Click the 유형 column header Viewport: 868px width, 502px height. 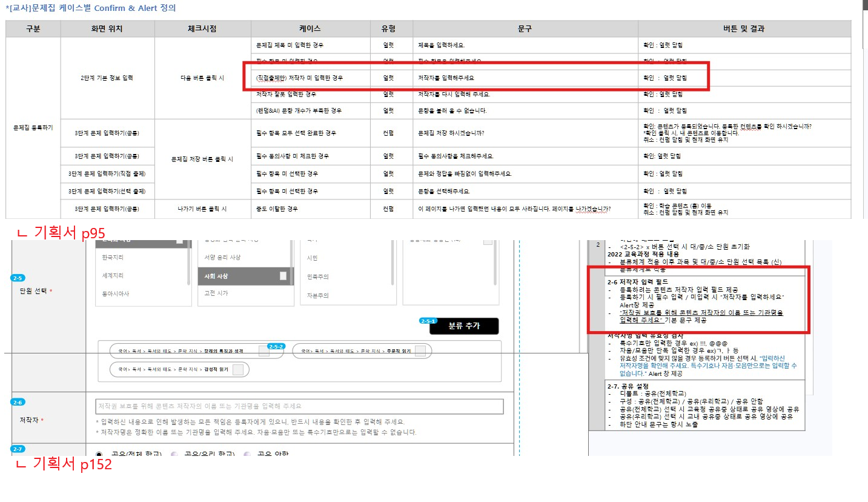pos(391,28)
